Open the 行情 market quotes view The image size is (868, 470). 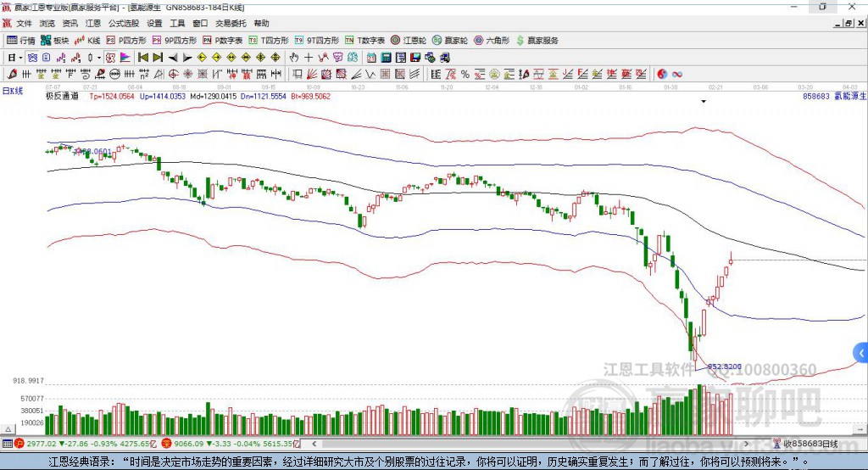click(20, 41)
